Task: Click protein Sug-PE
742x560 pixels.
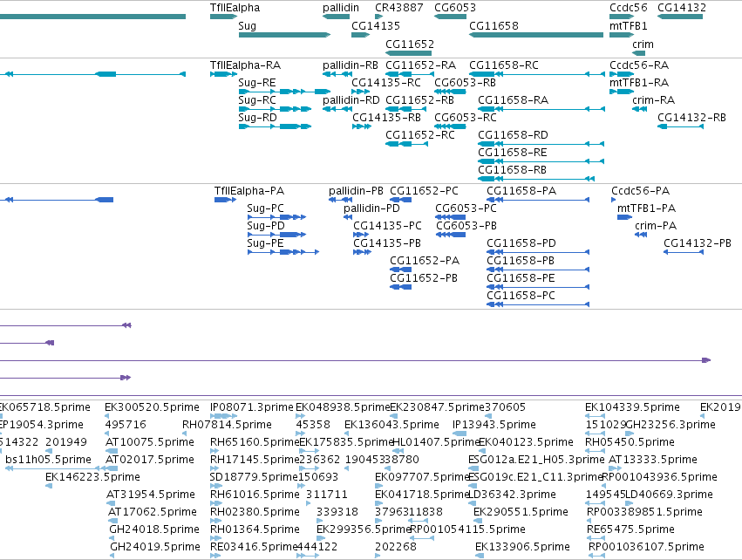Action: (265, 243)
